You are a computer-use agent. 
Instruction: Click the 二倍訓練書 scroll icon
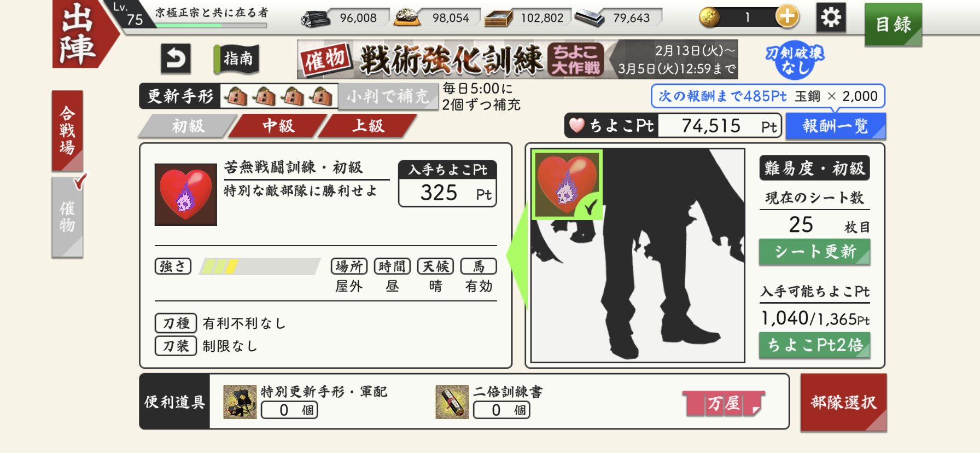pyautogui.click(x=452, y=402)
